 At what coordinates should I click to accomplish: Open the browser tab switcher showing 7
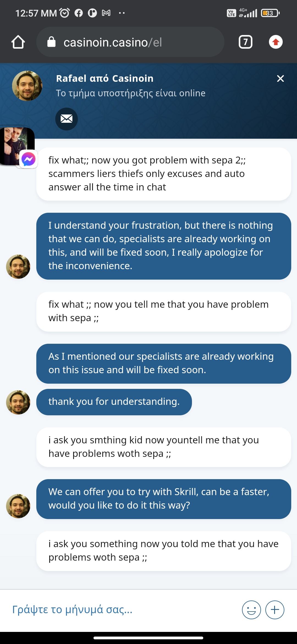[245, 42]
